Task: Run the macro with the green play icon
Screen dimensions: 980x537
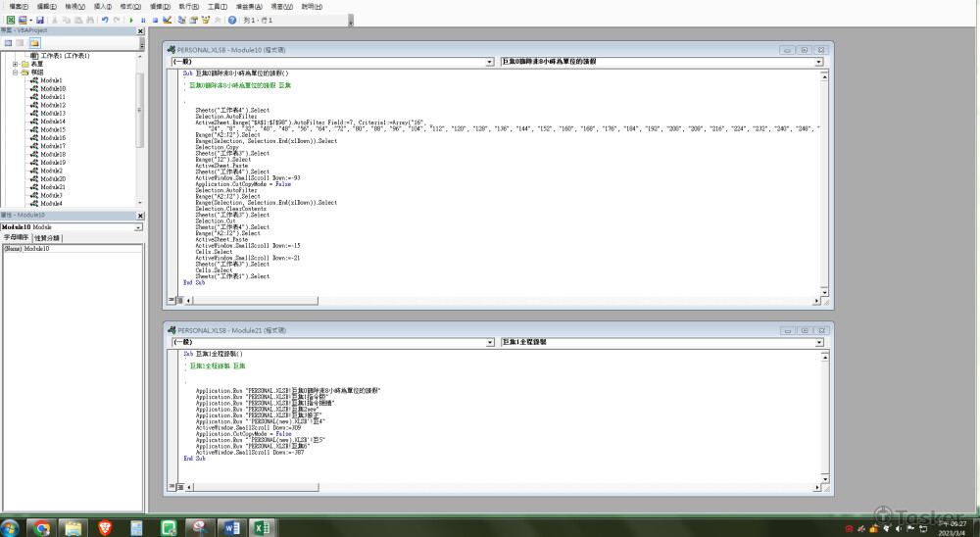Action: point(132,20)
